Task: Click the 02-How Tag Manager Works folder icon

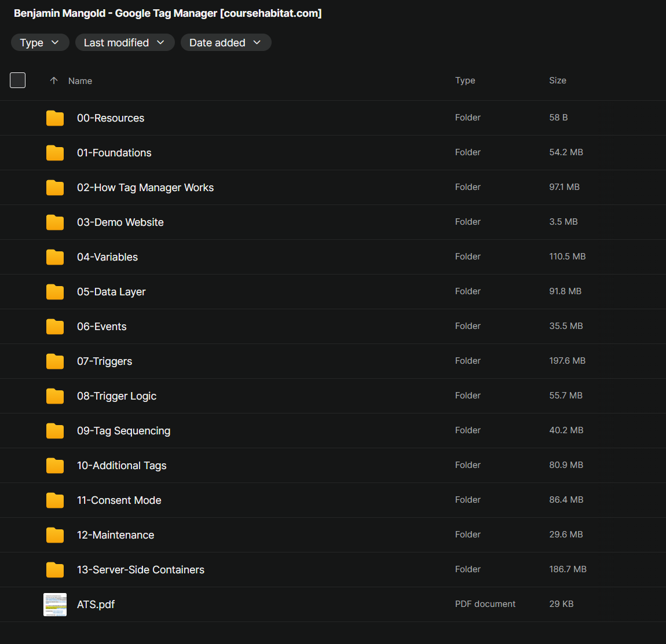Action: point(55,188)
